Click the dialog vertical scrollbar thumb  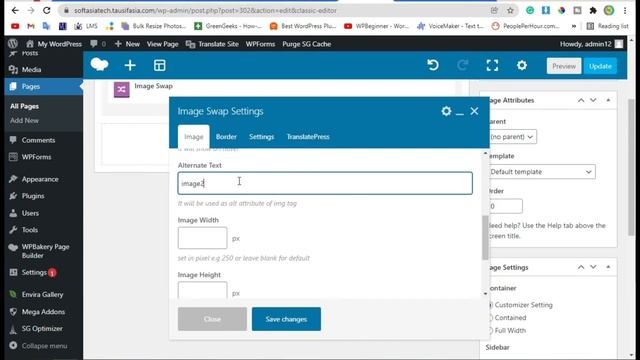click(485, 238)
